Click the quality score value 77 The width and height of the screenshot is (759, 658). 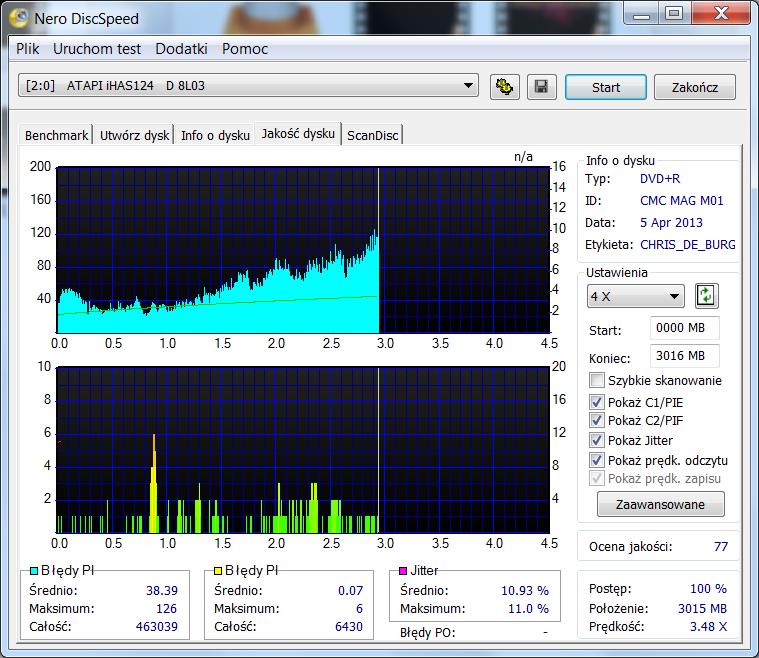(721, 547)
